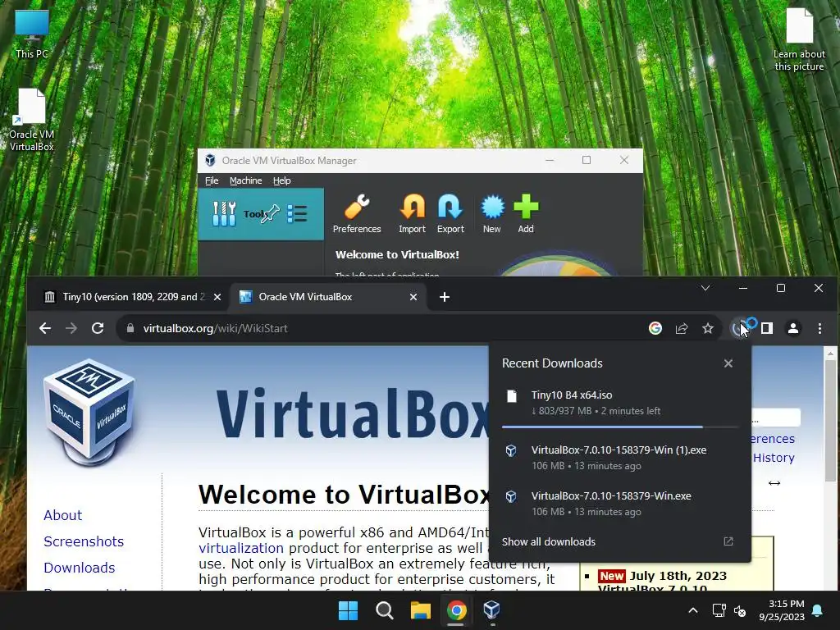Viewport: 840px width, 630px height.
Task: Open the File menu in VirtualBox Manager
Action: pyautogui.click(x=212, y=180)
